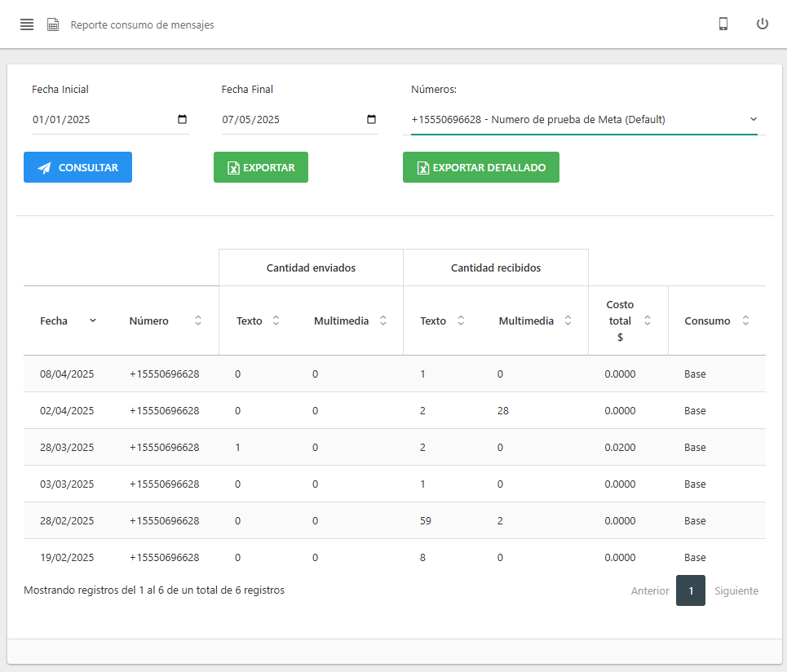
Task: Click Anterior pagination link
Action: [649, 590]
